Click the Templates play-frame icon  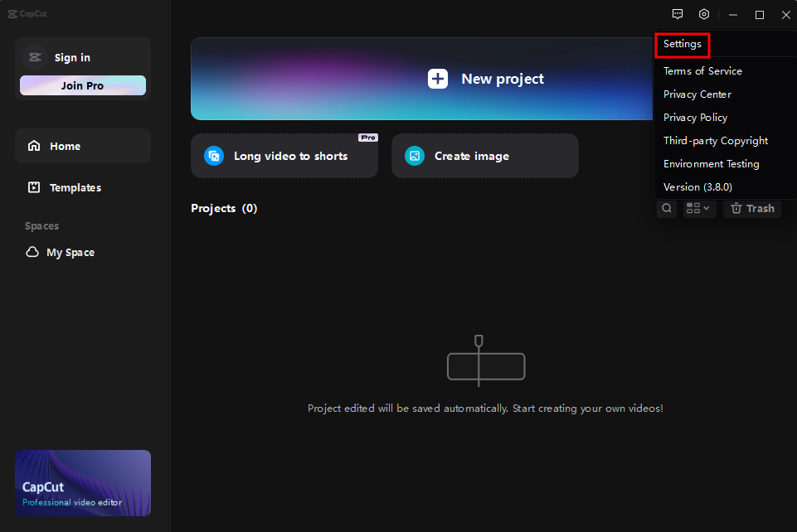tap(34, 187)
